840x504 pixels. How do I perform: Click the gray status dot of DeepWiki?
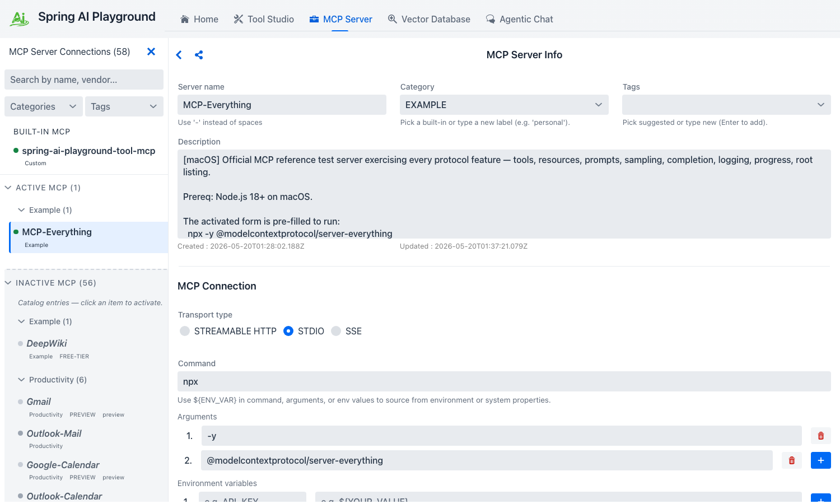pos(21,343)
